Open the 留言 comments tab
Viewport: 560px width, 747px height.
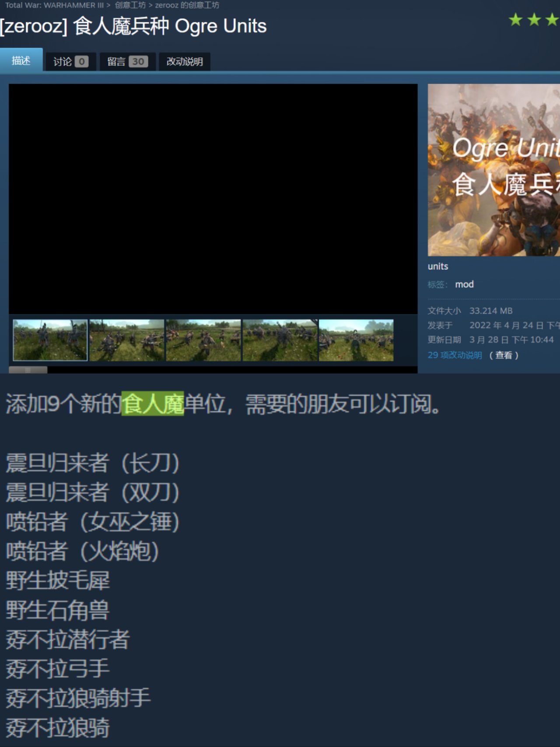pyautogui.click(x=127, y=62)
